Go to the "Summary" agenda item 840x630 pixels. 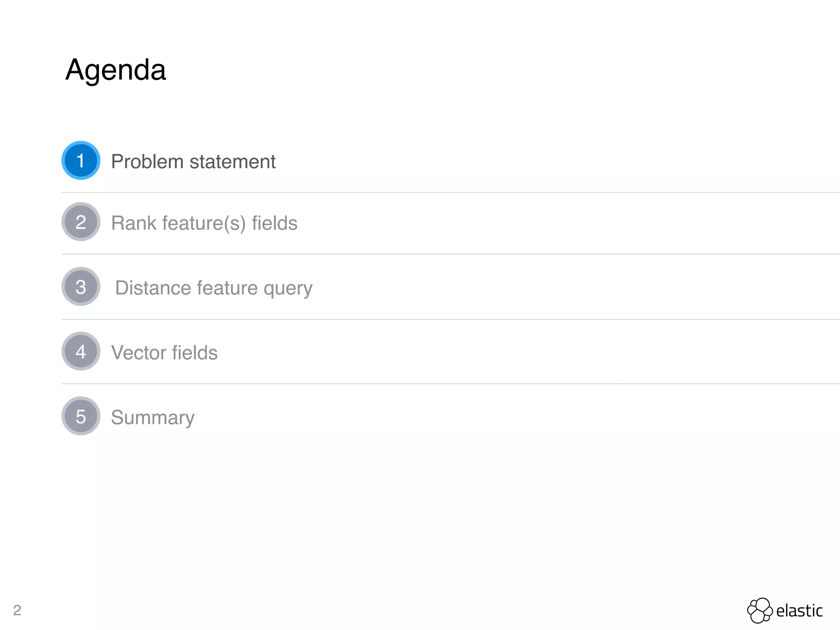click(x=153, y=418)
